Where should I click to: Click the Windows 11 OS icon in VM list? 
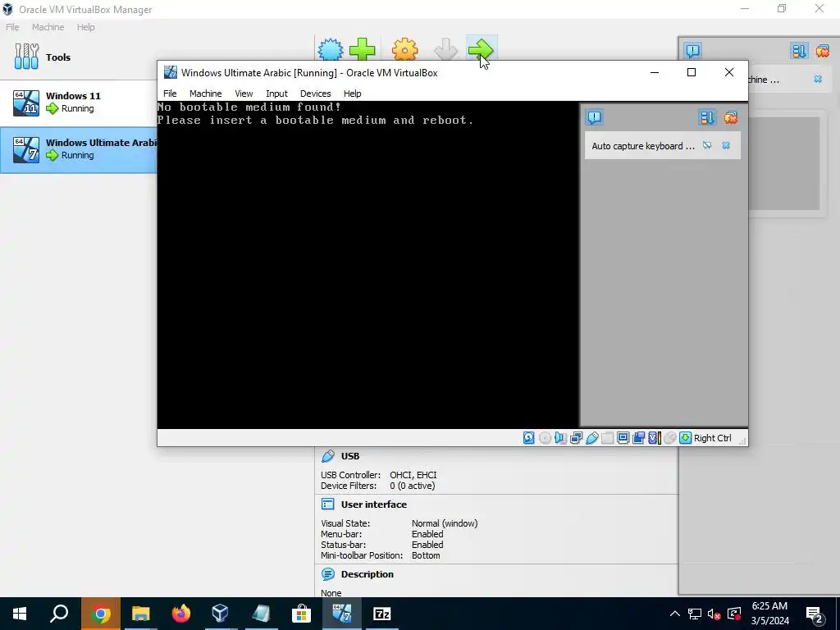pyautogui.click(x=26, y=103)
